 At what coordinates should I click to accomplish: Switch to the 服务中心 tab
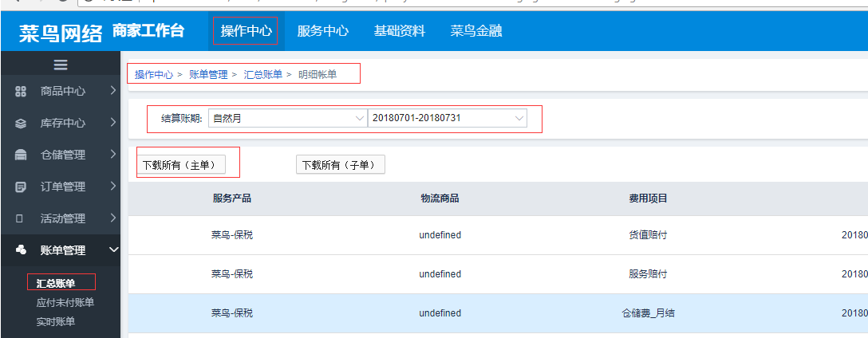[x=322, y=31]
